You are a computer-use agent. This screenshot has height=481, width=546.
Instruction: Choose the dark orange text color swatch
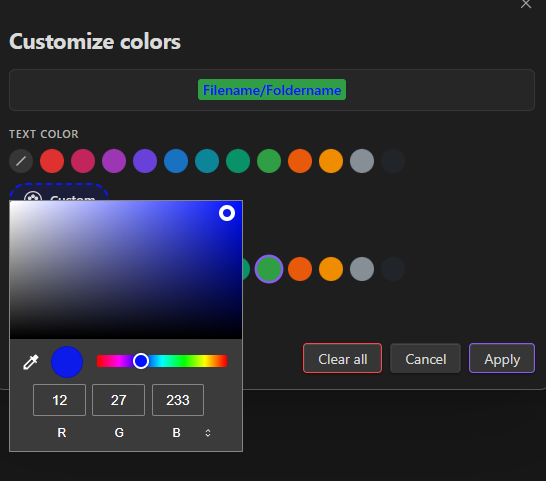click(300, 161)
